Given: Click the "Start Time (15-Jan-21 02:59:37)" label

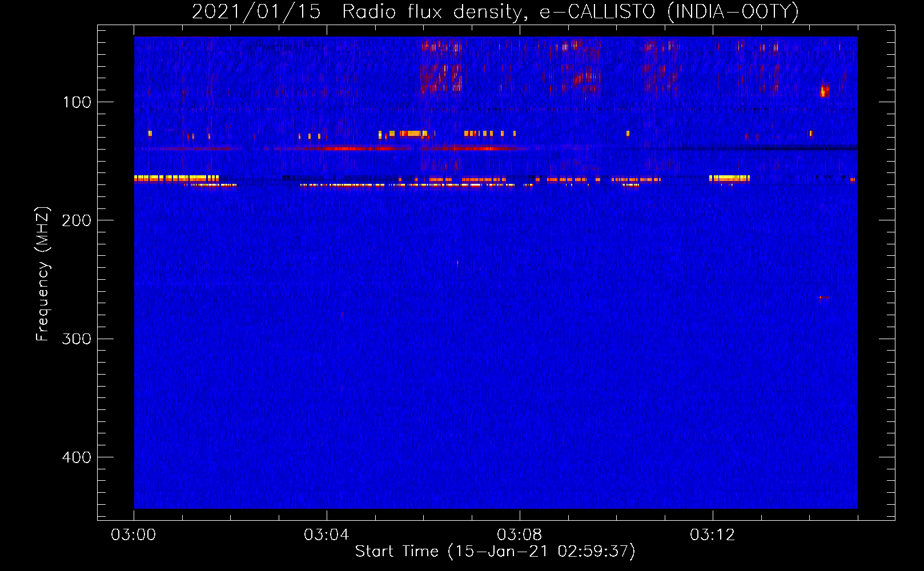Looking at the screenshot, I should [495, 551].
